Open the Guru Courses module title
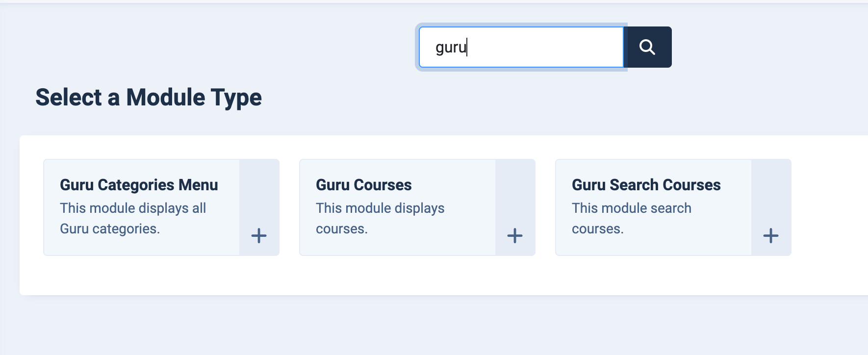The image size is (868, 355). [x=363, y=185]
